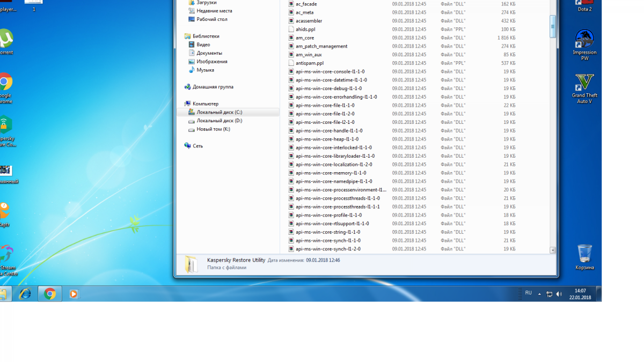Select api-ms-win-core-memory-l1-1-0 file
This screenshot has height=362, width=644.
click(x=331, y=173)
